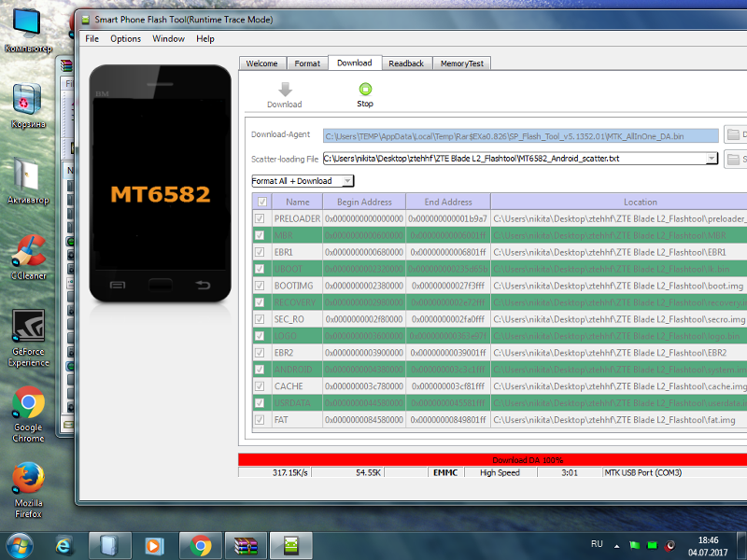Toggle the PRELOADER checkbox

click(x=260, y=218)
